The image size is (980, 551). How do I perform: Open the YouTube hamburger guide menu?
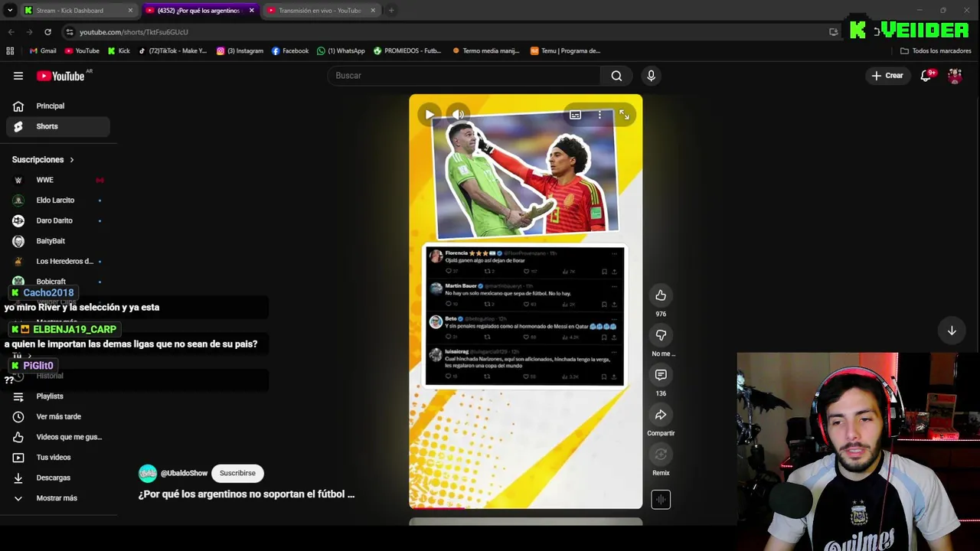(x=18, y=76)
